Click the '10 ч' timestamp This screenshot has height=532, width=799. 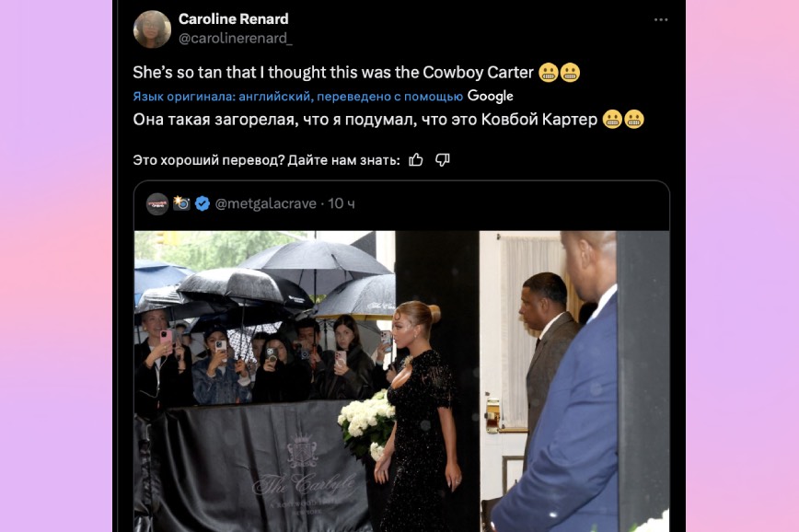coord(342,203)
